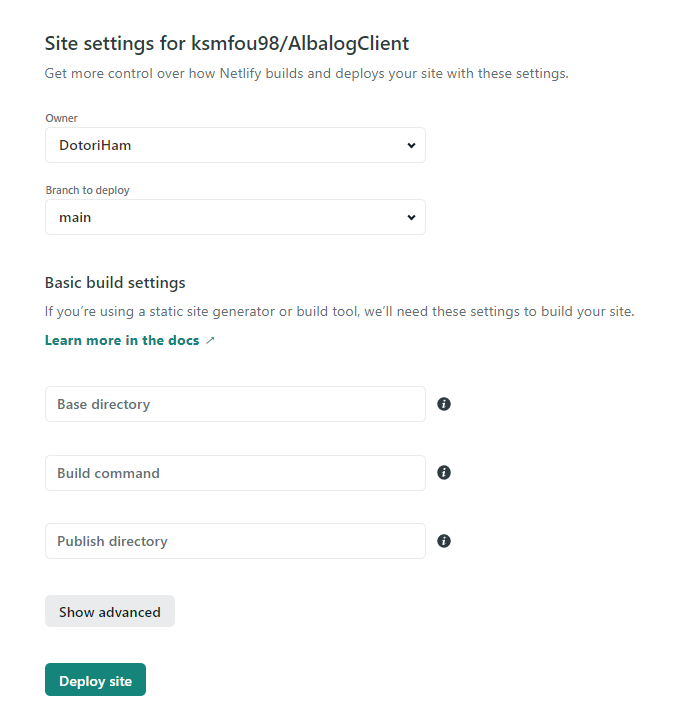Click the Owner field label
This screenshot has height=727, width=694.
(61, 118)
